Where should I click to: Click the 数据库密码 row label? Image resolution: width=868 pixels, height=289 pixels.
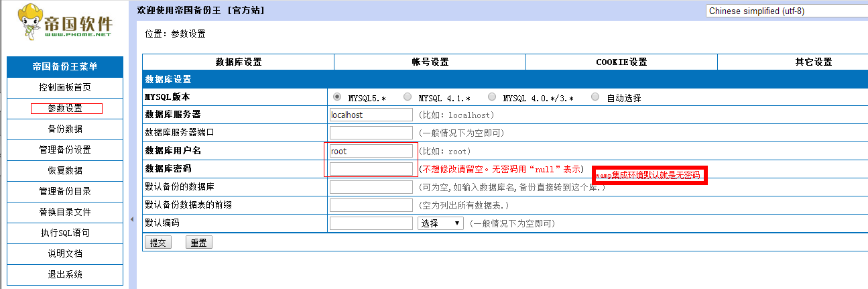tap(168, 168)
